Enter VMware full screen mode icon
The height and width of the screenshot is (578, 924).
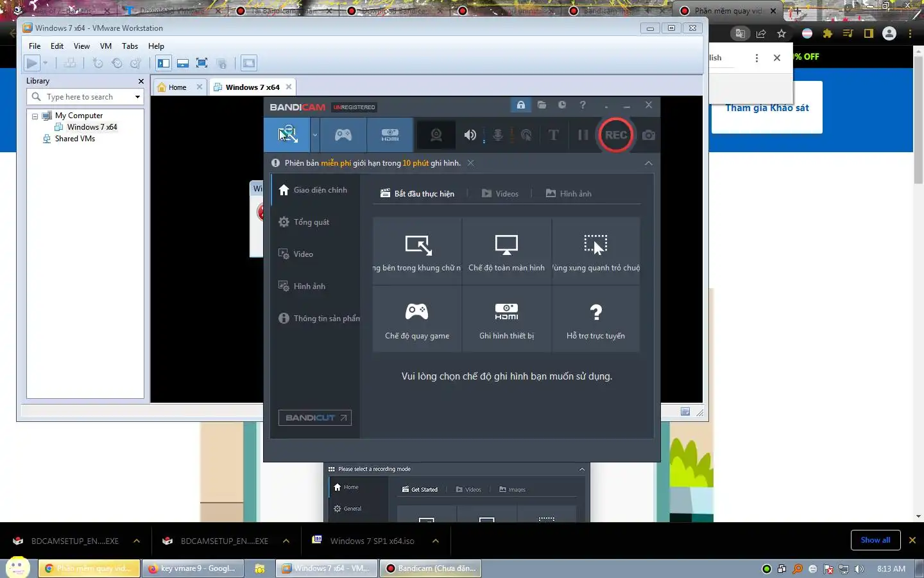point(201,63)
